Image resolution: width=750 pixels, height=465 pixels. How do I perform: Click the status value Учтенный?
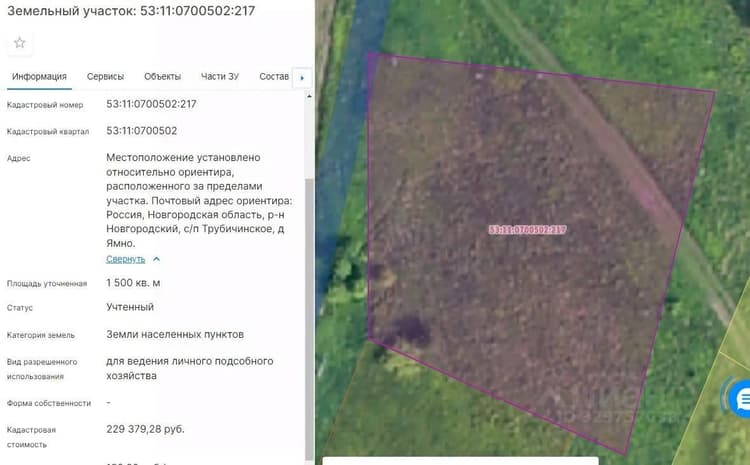pyautogui.click(x=130, y=307)
